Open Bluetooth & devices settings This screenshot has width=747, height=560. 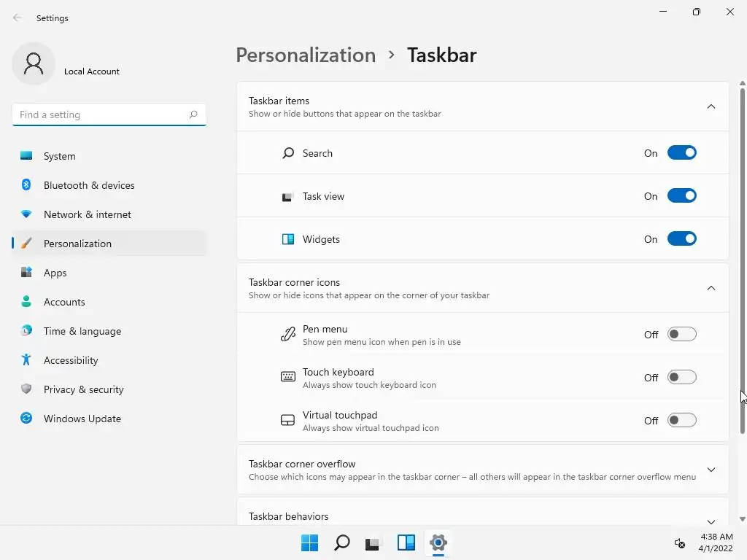[x=109, y=185]
